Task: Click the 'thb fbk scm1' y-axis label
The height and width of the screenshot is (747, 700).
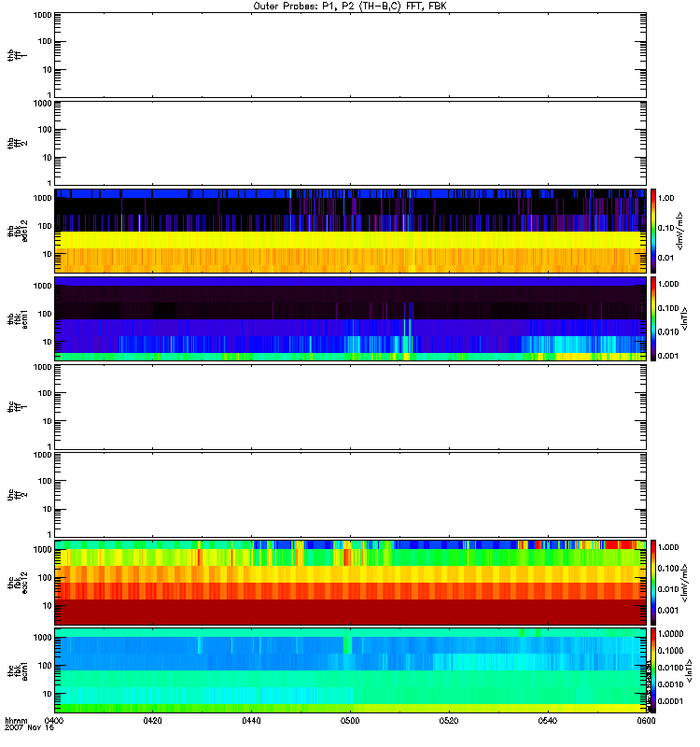Action: coord(18,318)
